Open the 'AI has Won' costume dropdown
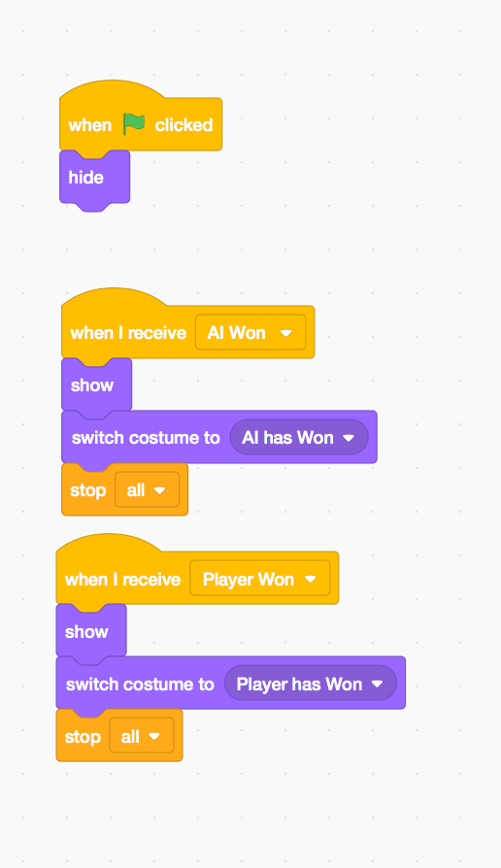This screenshot has width=501, height=868. [x=299, y=438]
